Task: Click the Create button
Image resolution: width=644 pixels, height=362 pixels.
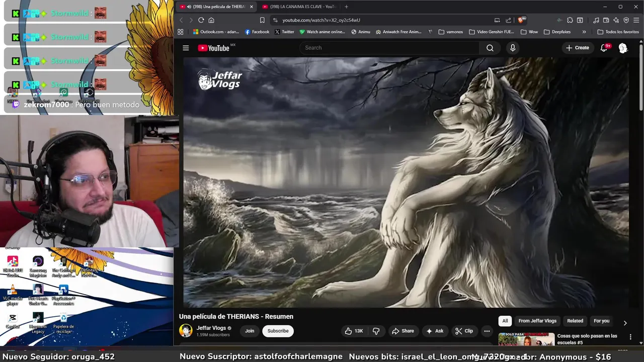Action: pos(577,48)
